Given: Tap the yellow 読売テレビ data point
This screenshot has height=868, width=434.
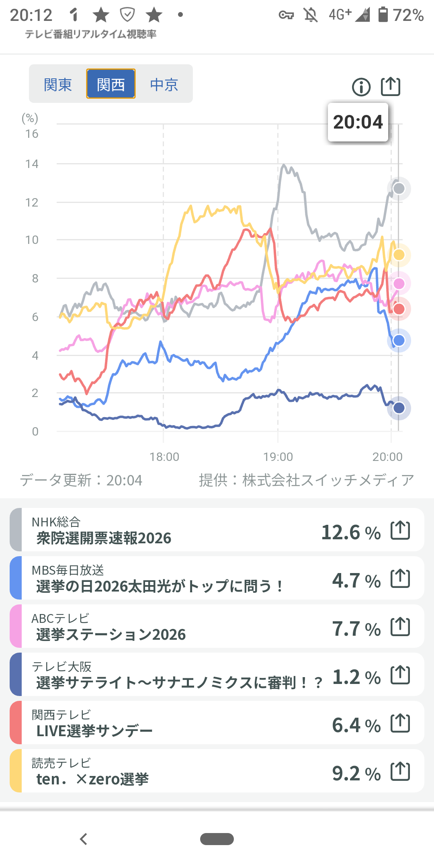Looking at the screenshot, I should 399,255.
